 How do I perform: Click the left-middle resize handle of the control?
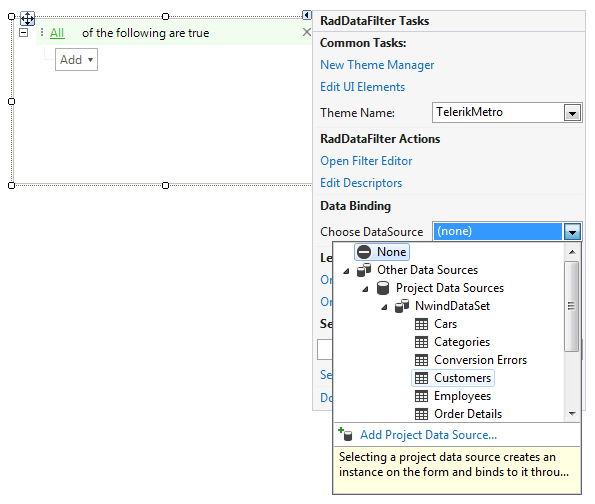pos(11,101)
